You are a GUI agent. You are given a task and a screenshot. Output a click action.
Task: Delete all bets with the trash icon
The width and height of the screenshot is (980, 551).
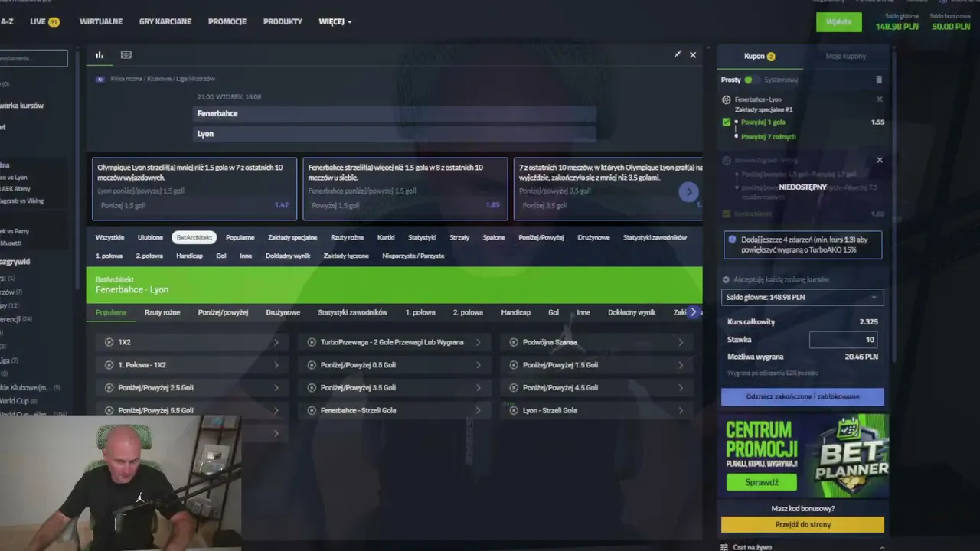click(x=879, y=80)
